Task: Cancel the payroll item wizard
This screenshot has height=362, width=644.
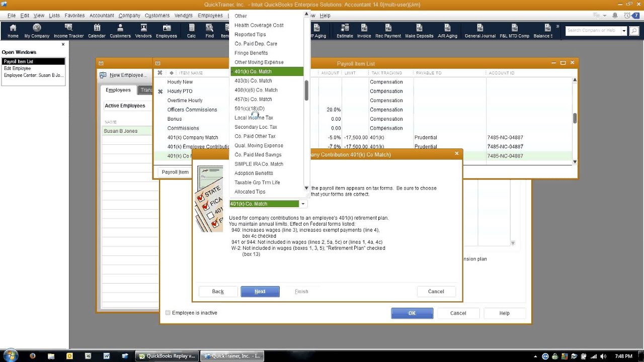Action: (436, 292)
